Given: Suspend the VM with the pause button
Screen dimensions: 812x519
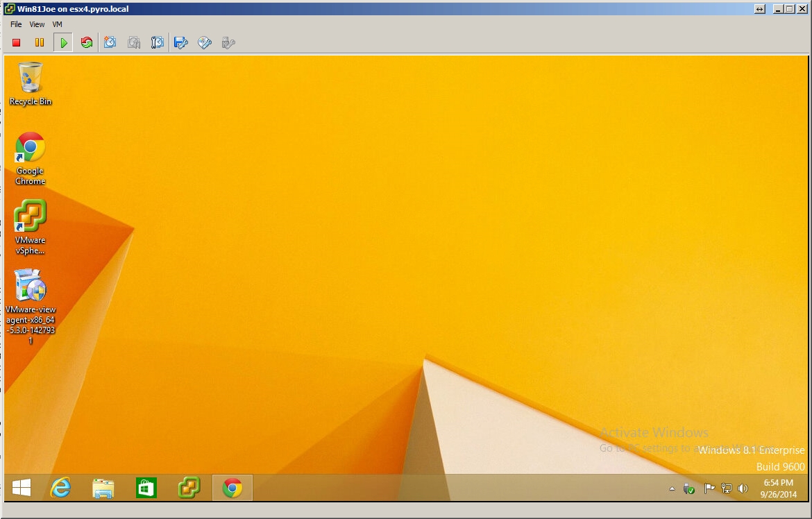Looking at the screenshot, I should point(40,43).
